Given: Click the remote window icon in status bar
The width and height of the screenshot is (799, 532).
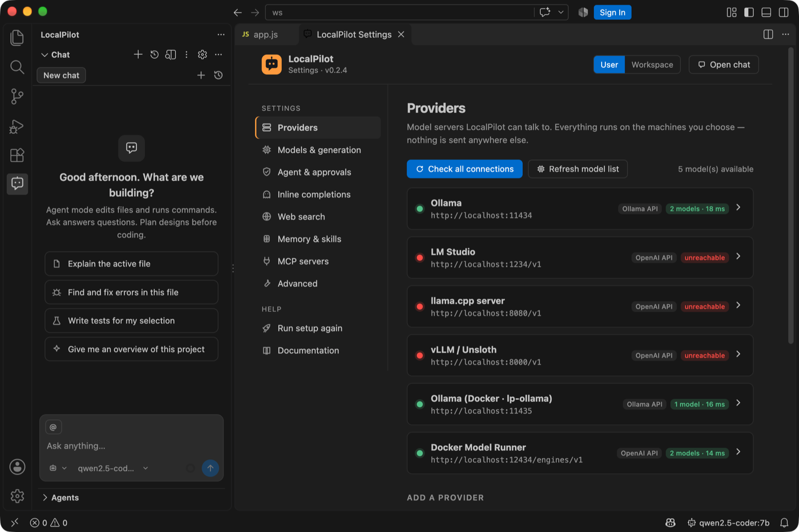Looking at the screenshot, I should coord(14,523).
